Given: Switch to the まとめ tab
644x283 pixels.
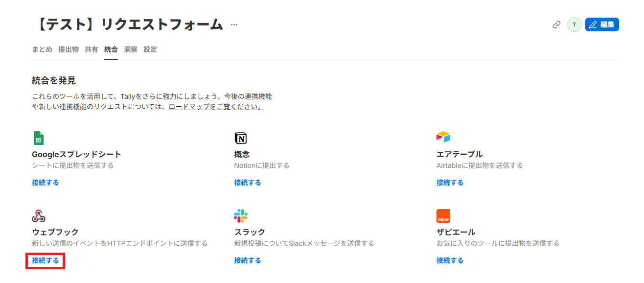Looking at the screenshot, I should tap(42, 49).
